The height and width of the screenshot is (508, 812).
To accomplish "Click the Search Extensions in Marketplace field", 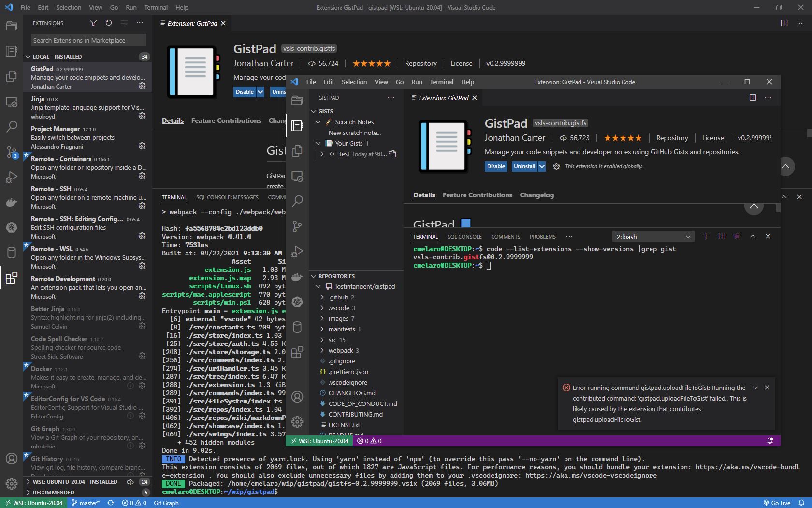I will click(88, 40).
